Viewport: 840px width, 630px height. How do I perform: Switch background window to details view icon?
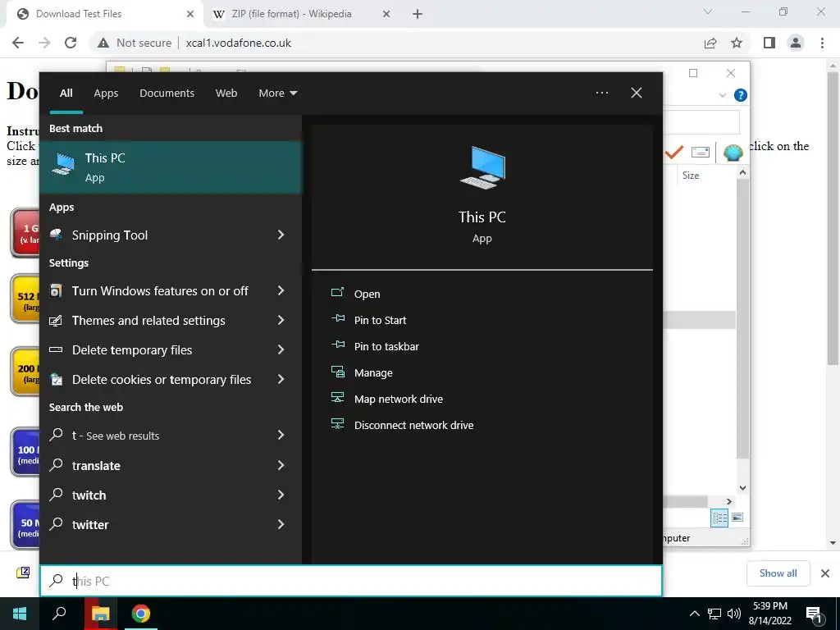pyautogui.click(x=719, y=518)
